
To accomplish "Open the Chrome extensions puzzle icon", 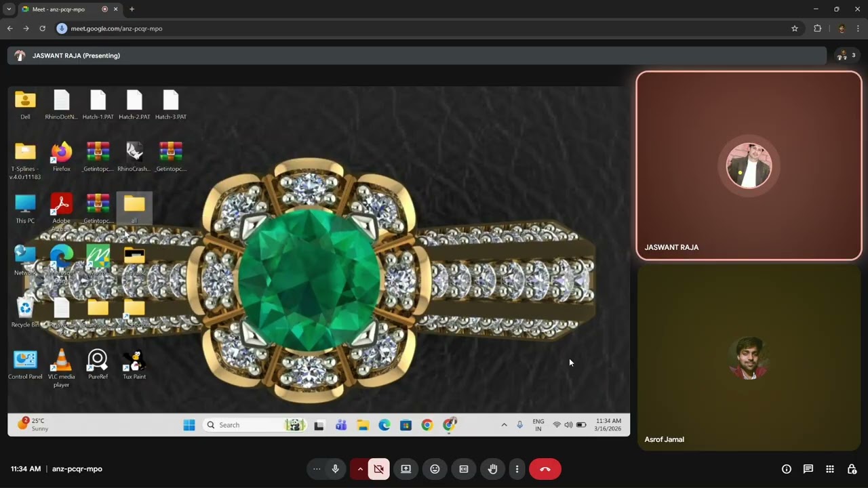I will click(817, 28).
